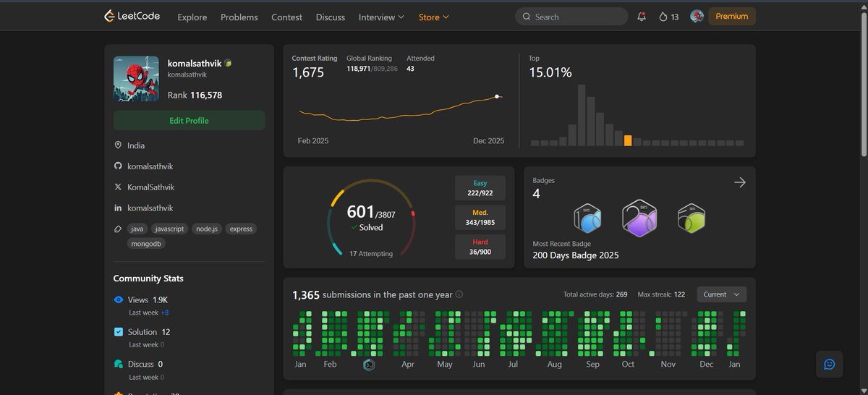The width and height of the screenshot is (868, 395).
Task: Click the java skill tag
Action: point(136,229)
